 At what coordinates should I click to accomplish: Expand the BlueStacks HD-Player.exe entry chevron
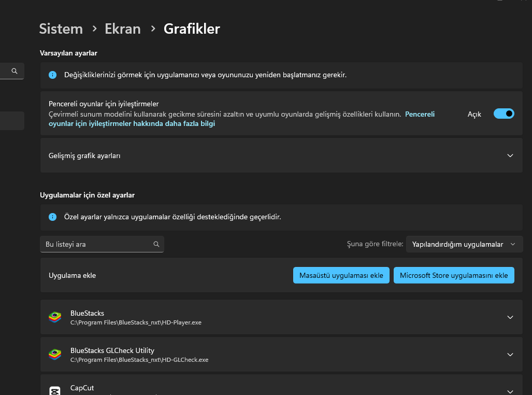click(510, 317)
